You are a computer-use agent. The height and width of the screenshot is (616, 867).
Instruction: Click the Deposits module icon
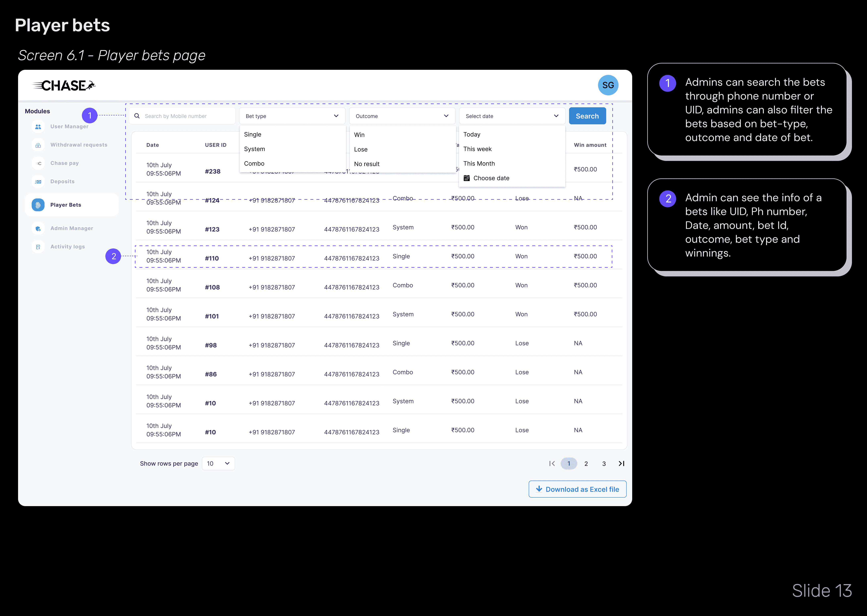click(x=38, y=182)
